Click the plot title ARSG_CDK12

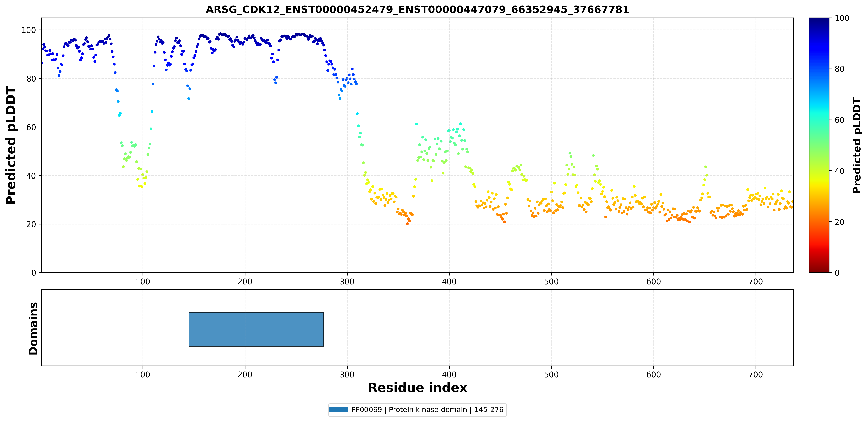tap(417, 9)
